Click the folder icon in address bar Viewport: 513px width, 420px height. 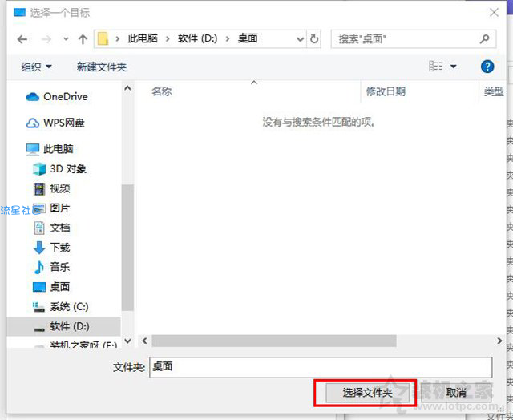pyautogui.click(x=103, y=39)
